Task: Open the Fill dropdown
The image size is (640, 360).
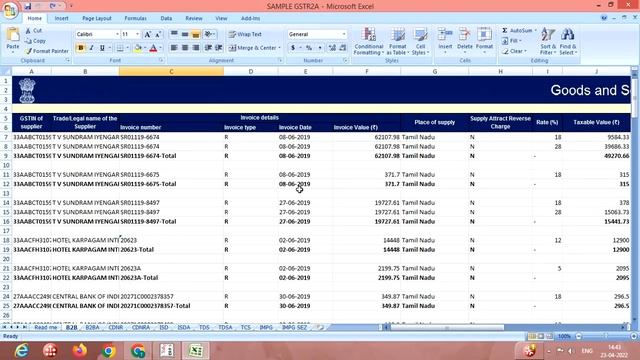Action: coord(512,41)
